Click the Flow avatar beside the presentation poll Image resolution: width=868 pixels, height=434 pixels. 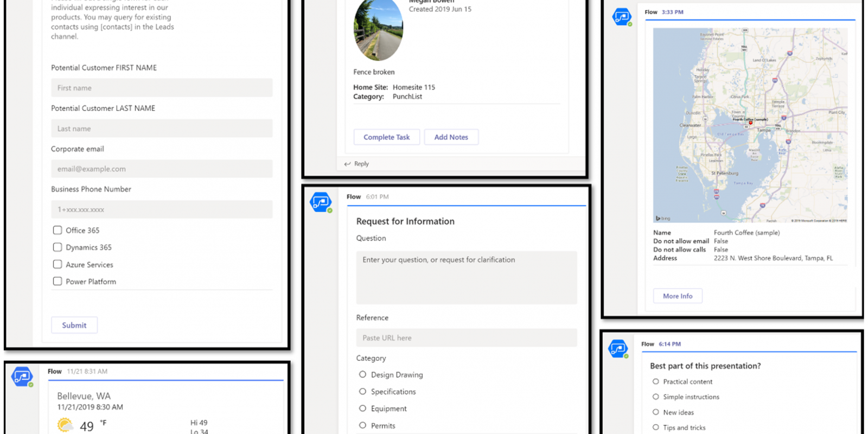coord(618,349)
